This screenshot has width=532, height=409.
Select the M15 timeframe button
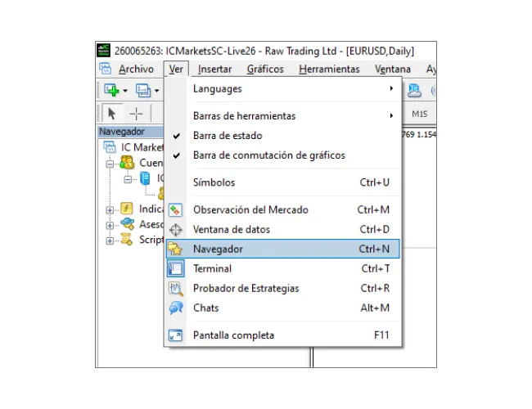tap(419, 114)
